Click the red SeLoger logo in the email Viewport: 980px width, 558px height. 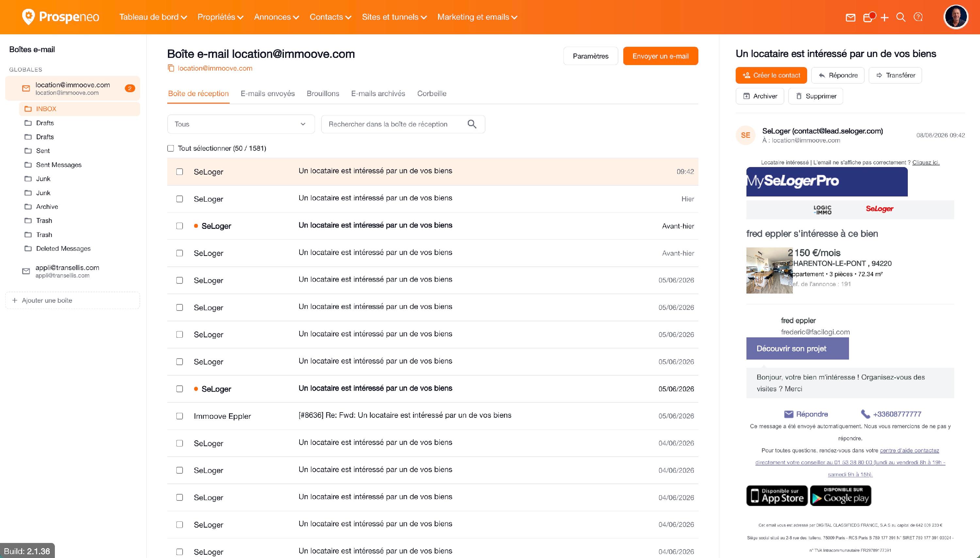click(879, 209)
